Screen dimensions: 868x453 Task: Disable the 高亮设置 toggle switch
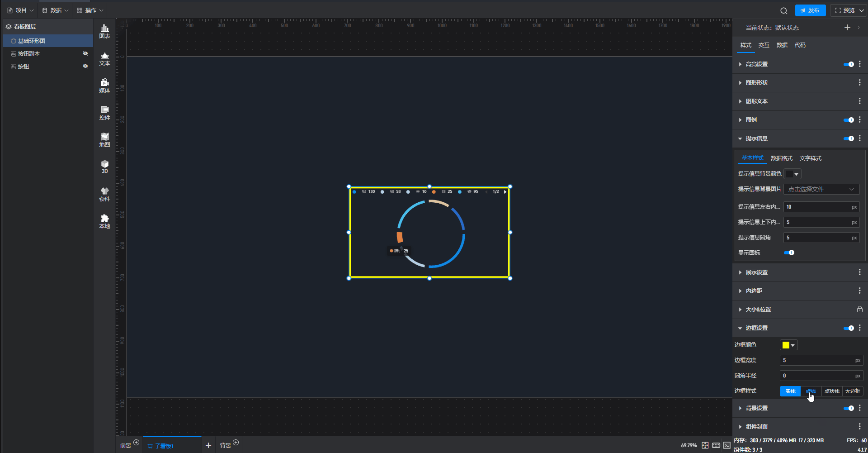pyautogui.click(x=849, y=64)
